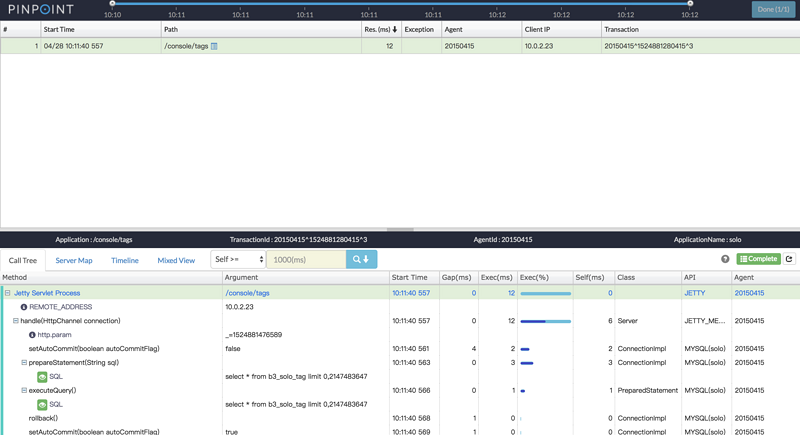Click info icon beside http.param
The height and width of the screenshot is (435, 800).
click(32, 335)
